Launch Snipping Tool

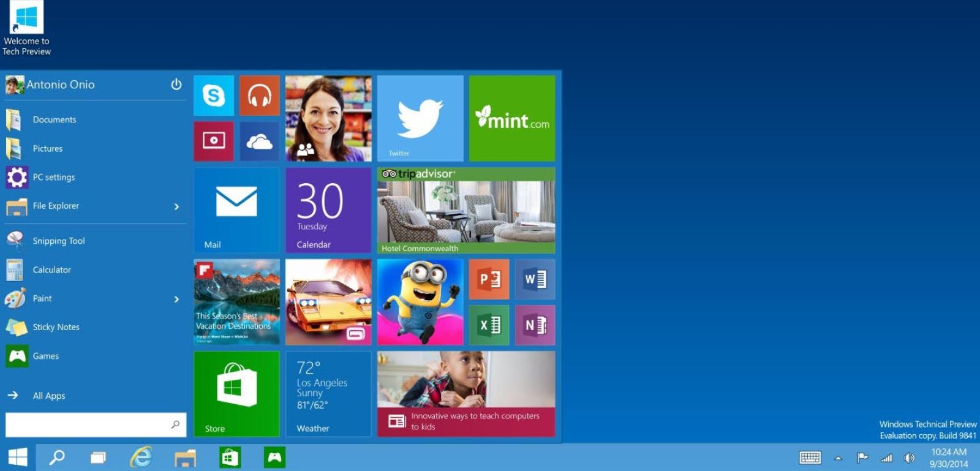96,241
